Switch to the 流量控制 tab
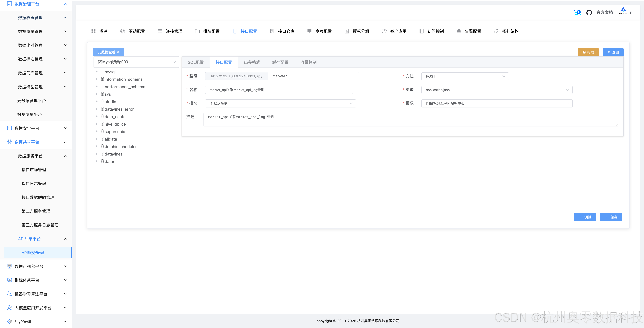 pyautogui.click(x=308, y=62)
